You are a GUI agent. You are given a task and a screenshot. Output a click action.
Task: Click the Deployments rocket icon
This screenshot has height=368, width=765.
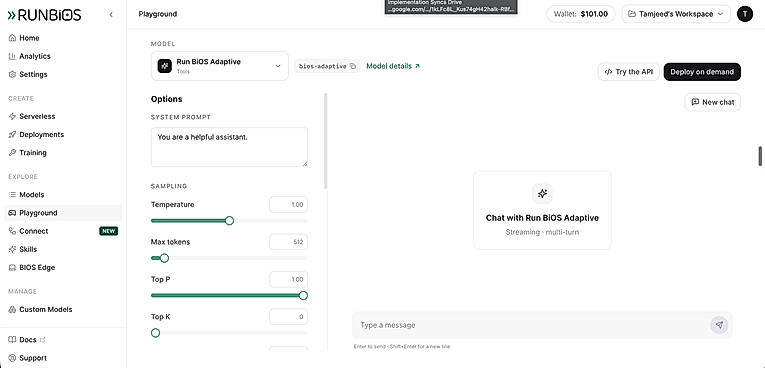click(12, 134)
